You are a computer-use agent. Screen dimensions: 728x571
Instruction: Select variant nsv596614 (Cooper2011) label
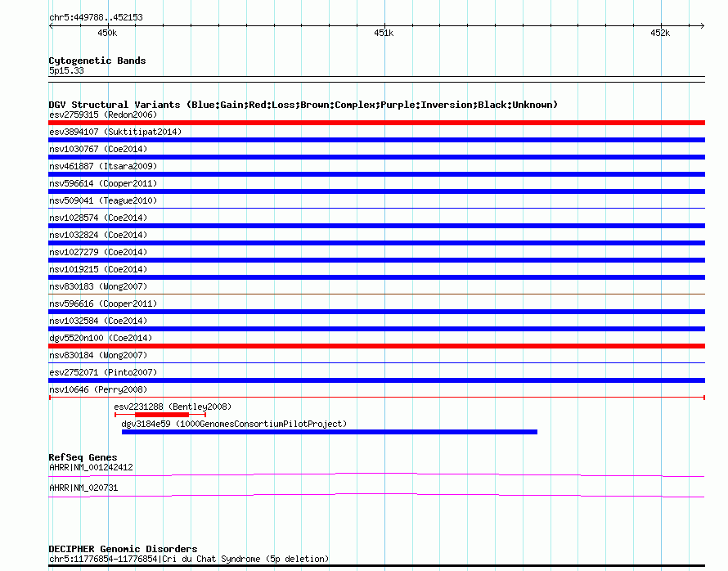[x=103, y=183]
